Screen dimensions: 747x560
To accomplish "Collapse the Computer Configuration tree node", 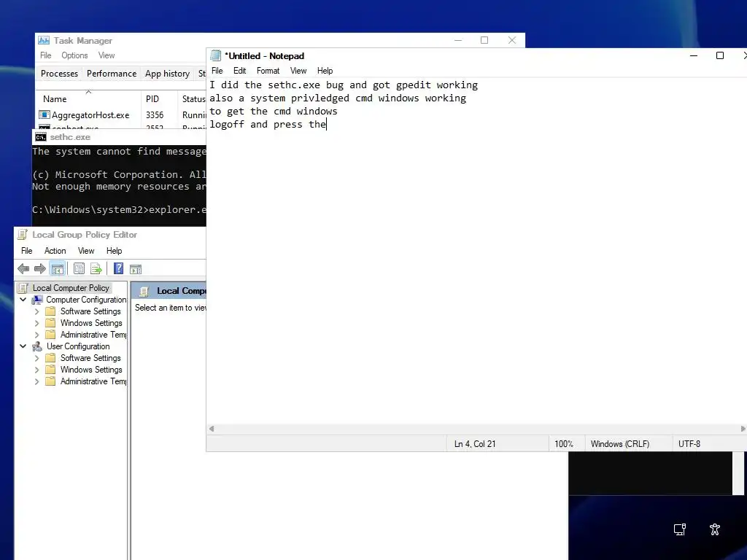I will (23, 300).
